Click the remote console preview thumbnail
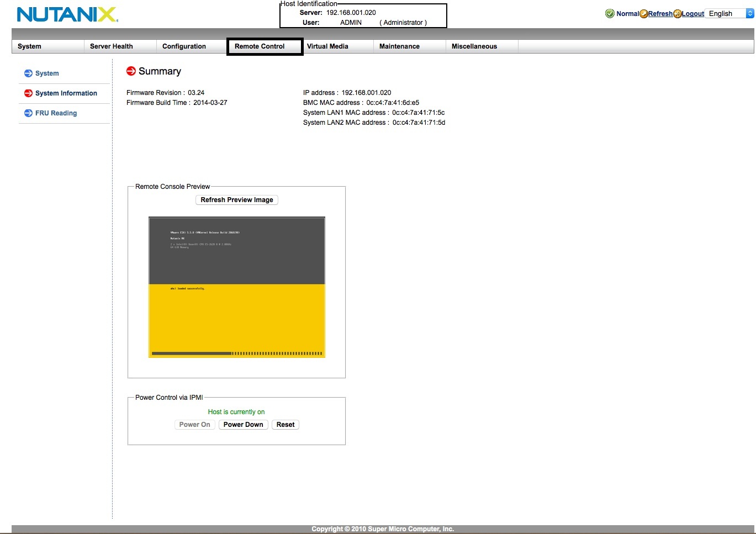Image resolution: width=756 pixels, height=534 pixels. click(x=236, y=287)
